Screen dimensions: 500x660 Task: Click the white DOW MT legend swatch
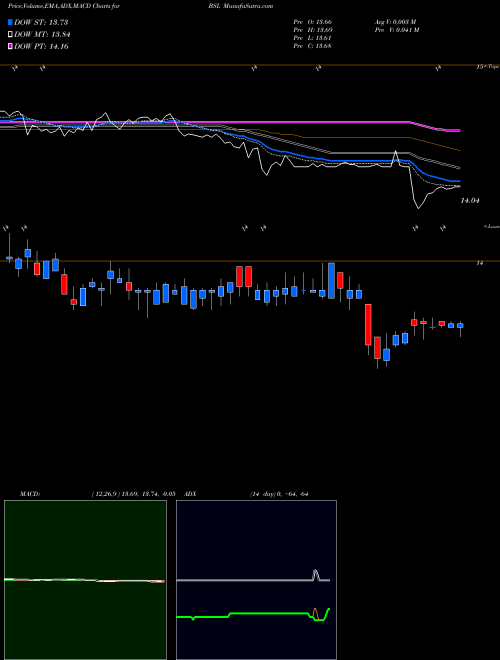[10, 35]
